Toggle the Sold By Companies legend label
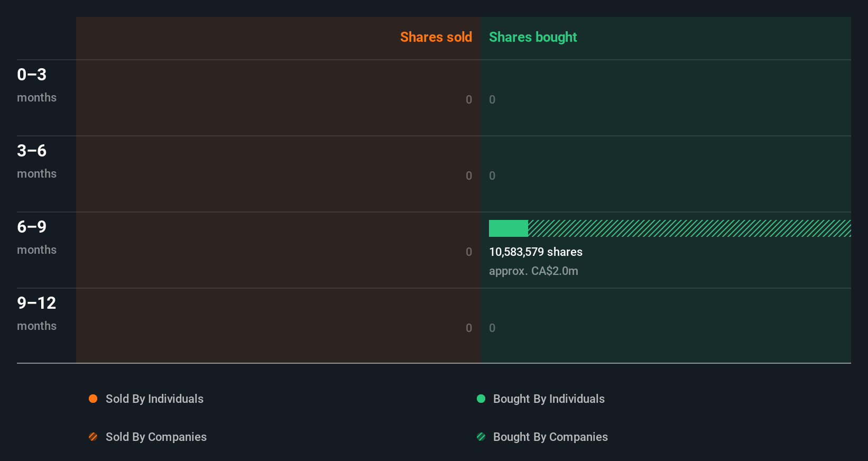The width and height of the screenshot is (868, 461). point(156,437)
